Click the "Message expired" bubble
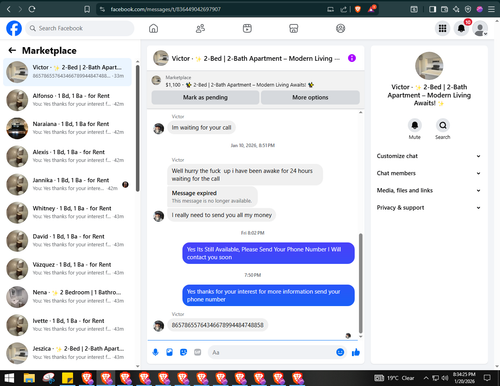 point(212,196)
